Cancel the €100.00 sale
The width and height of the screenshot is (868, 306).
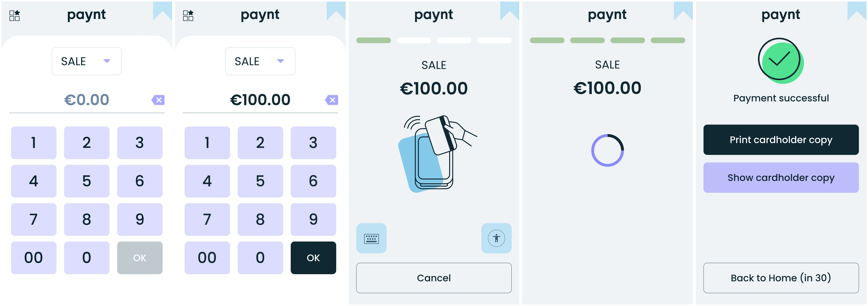pos(434,278)
